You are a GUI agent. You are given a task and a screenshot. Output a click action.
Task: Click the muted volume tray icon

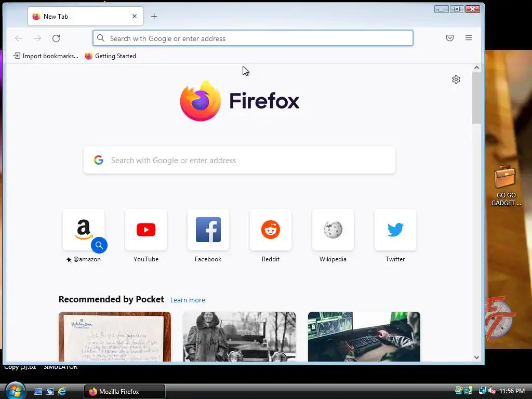[x=491, y=391]
